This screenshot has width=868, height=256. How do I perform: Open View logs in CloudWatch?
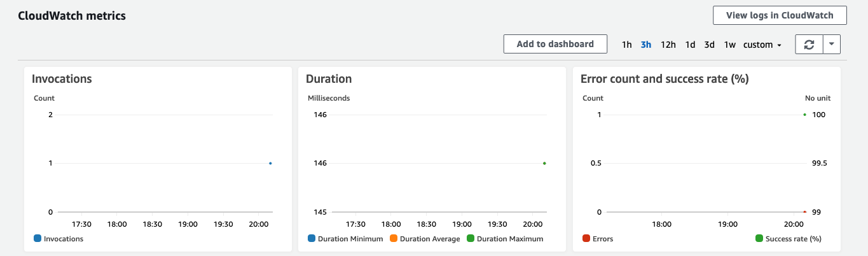click(x=780, y=15)
